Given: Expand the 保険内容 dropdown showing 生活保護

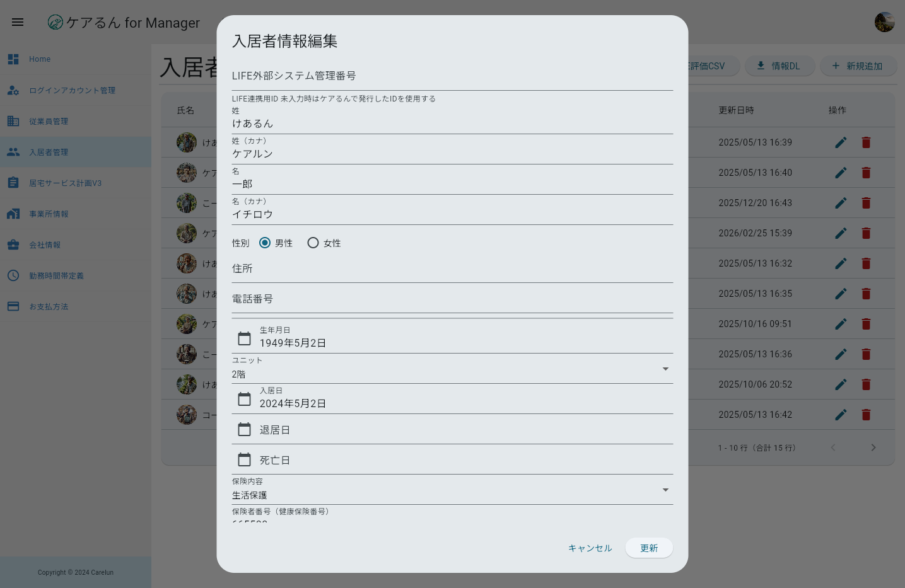Looking at the screenshot, I should pyautogui.click(x=452, y=490).
